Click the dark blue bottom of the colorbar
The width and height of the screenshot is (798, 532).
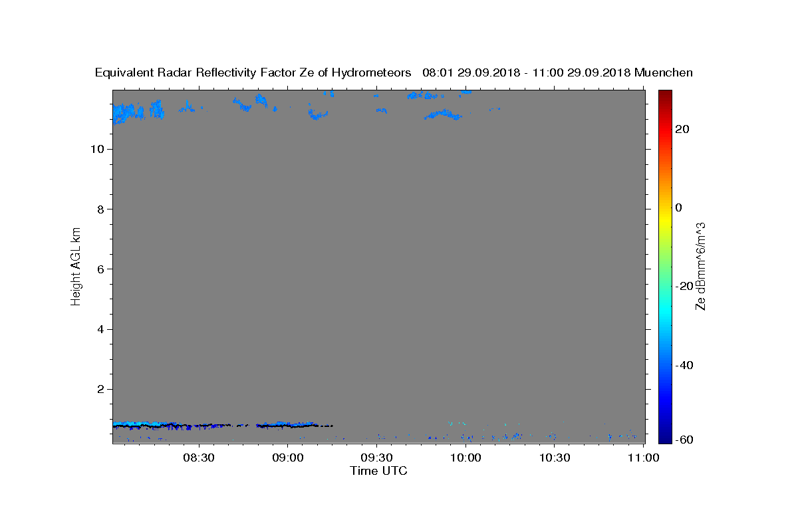pyautogui.click(x=665, y=436)
